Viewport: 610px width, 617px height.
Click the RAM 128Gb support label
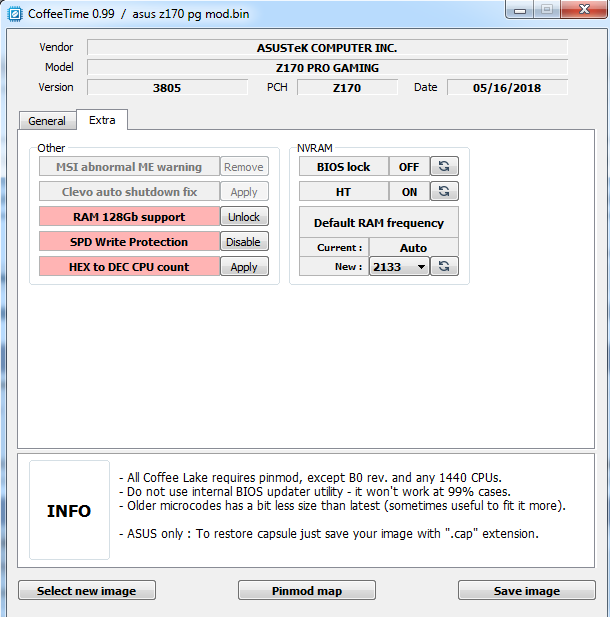tap(129, 217)
